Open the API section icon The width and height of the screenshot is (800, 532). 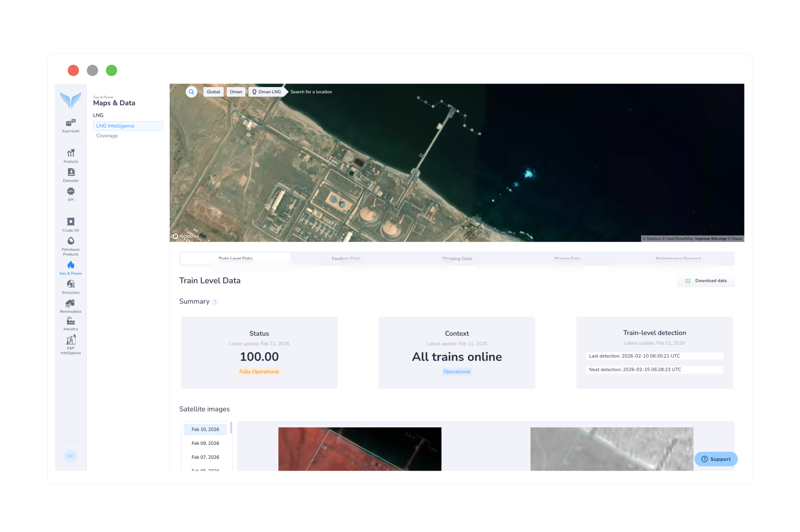click(x=71, y=192)
